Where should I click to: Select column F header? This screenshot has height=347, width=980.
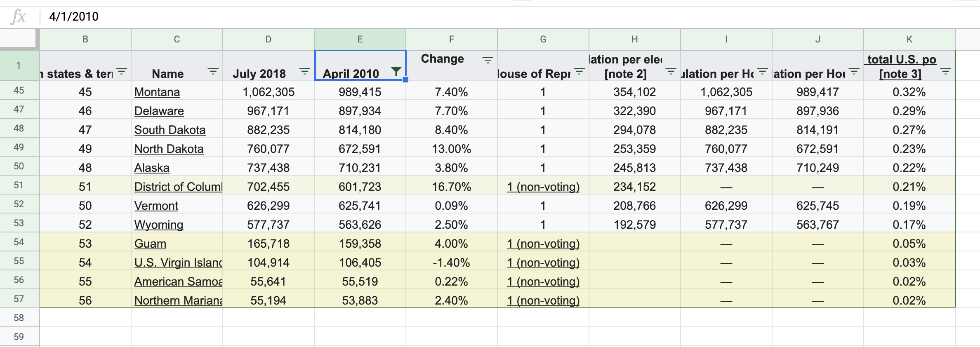452,39
